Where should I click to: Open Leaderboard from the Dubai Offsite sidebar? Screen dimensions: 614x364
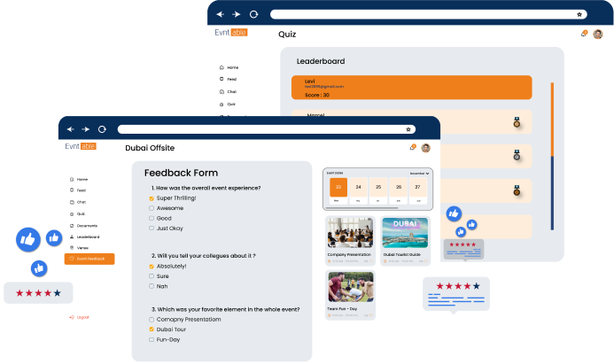(88, 237)
